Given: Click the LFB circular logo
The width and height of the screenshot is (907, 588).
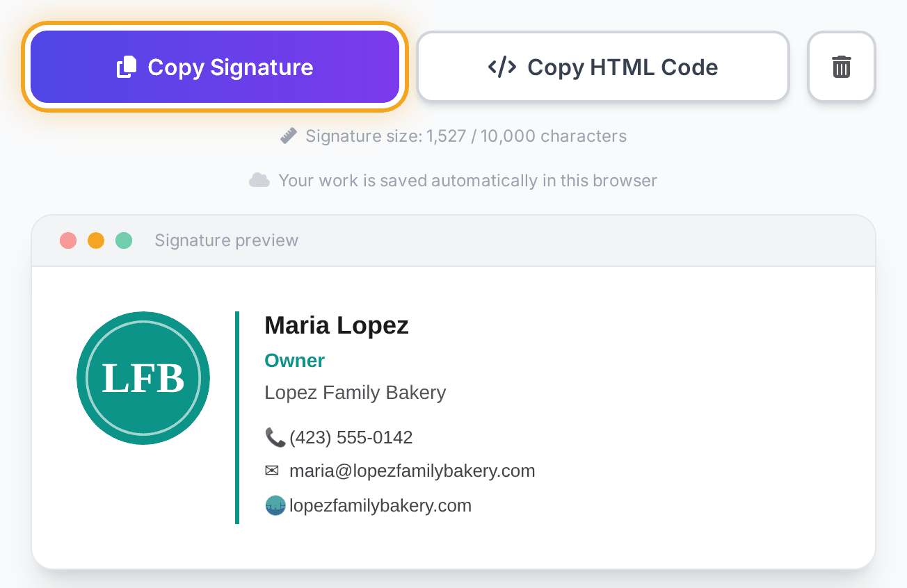Looking at the screenshot, I should (143, 378).
